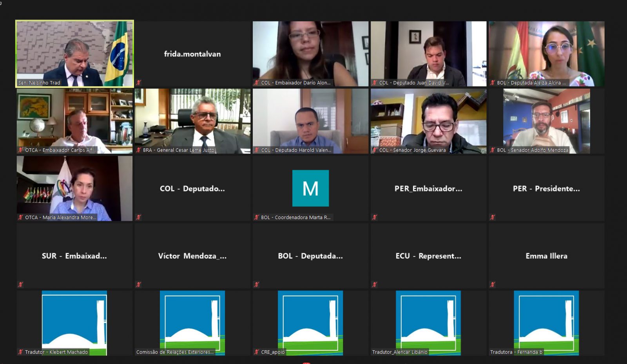Click muted mic icon beside Tradutor - Klebert Machado
Screen dimensions: 627x364
pyautogui.click(x=20, y=352)
